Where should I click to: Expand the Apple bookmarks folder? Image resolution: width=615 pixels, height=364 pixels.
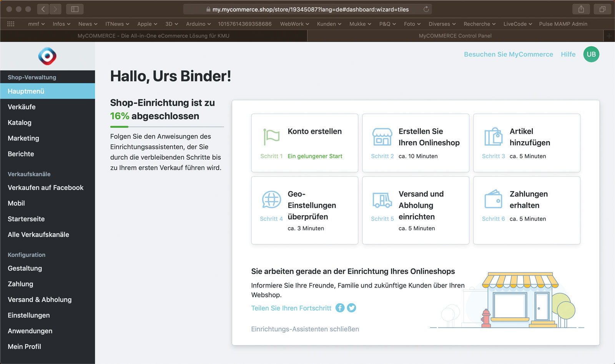pyautogui.click(x=147, y=24)
